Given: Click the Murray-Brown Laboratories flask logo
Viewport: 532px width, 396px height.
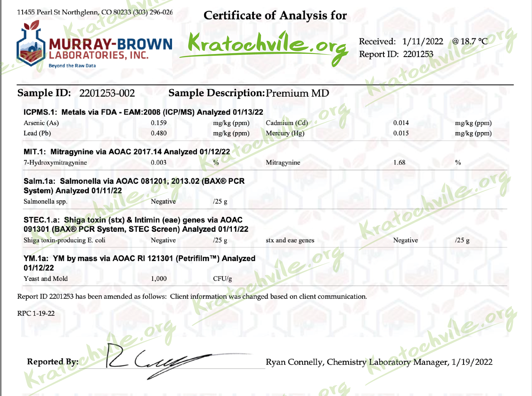Looking at the screenshot, I should pos(31,43).
